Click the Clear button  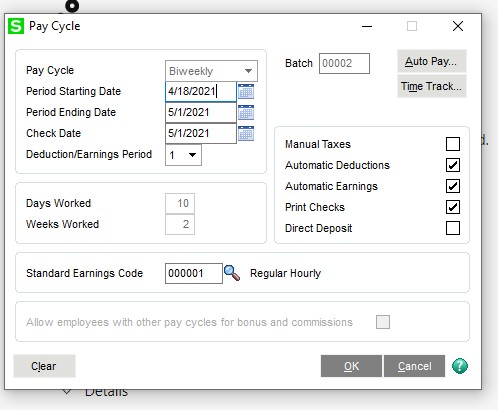(x=44, y=366)
